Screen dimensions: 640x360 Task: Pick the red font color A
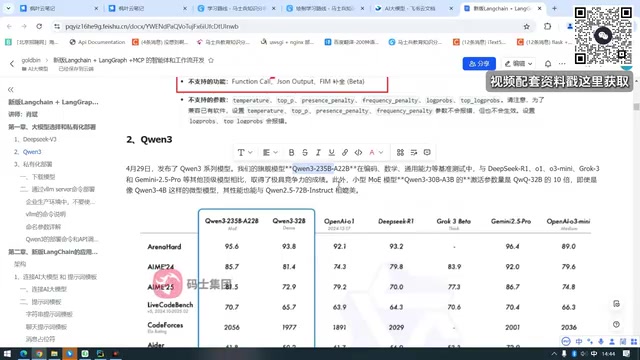[x=371, y=152]
